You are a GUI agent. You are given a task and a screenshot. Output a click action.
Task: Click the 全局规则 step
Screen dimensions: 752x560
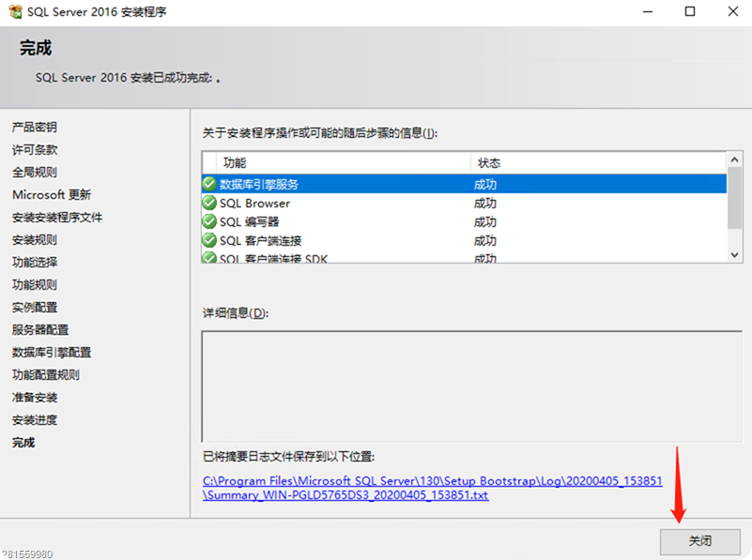point(35,172)
